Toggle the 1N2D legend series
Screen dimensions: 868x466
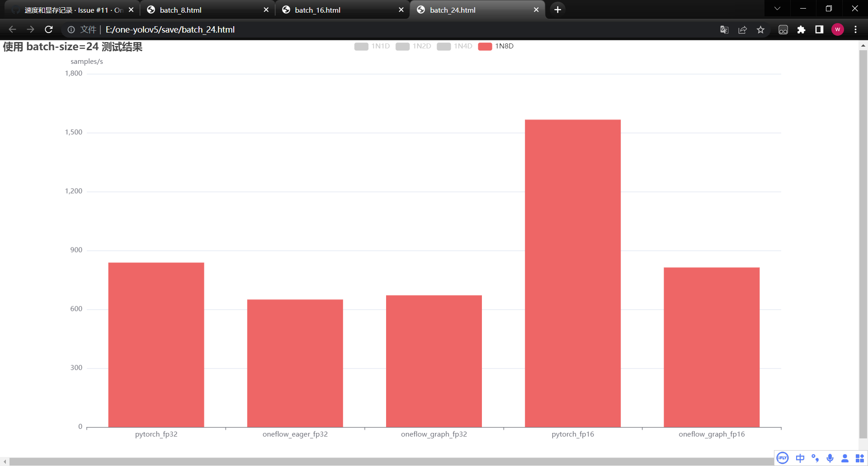[x=413, y=46]
